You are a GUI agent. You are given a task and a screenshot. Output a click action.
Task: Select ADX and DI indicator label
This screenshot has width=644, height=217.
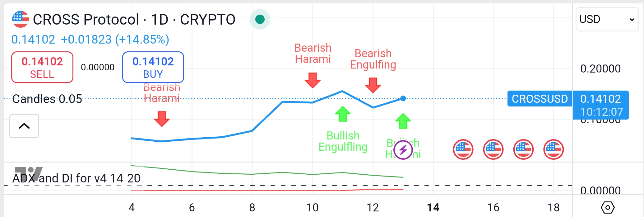tap(76, 178)
